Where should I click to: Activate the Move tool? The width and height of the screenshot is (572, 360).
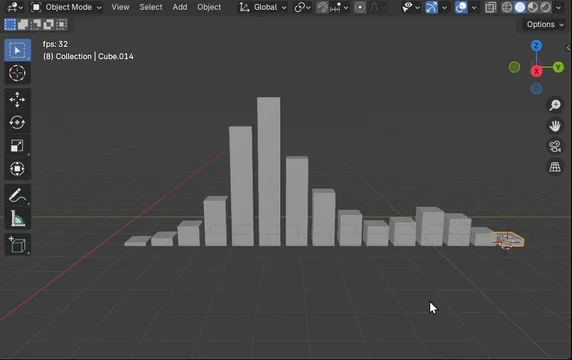point(17,100)
